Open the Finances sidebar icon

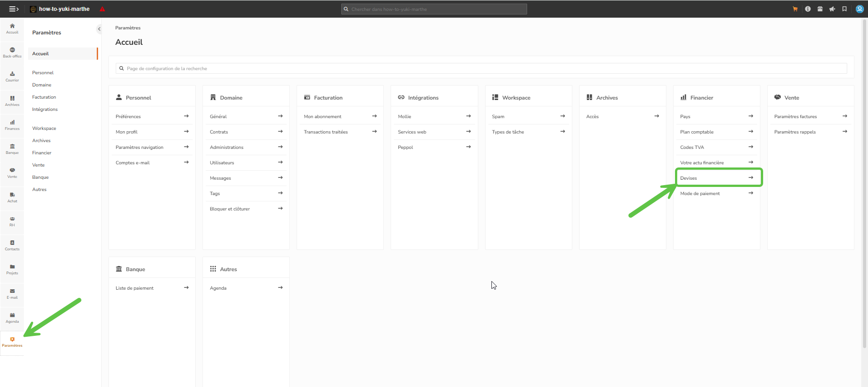click(12, 125)
